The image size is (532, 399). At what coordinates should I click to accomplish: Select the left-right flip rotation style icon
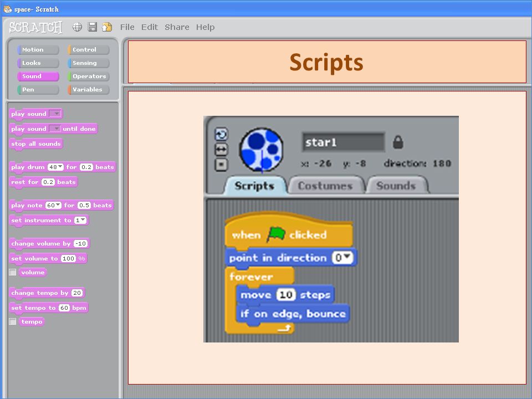click(x=221, y=150)
